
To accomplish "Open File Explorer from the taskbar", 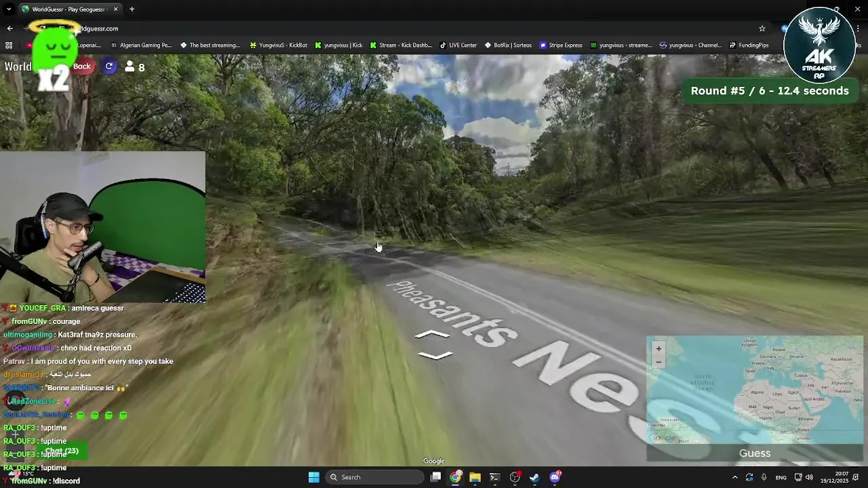I will click(475, 477).
